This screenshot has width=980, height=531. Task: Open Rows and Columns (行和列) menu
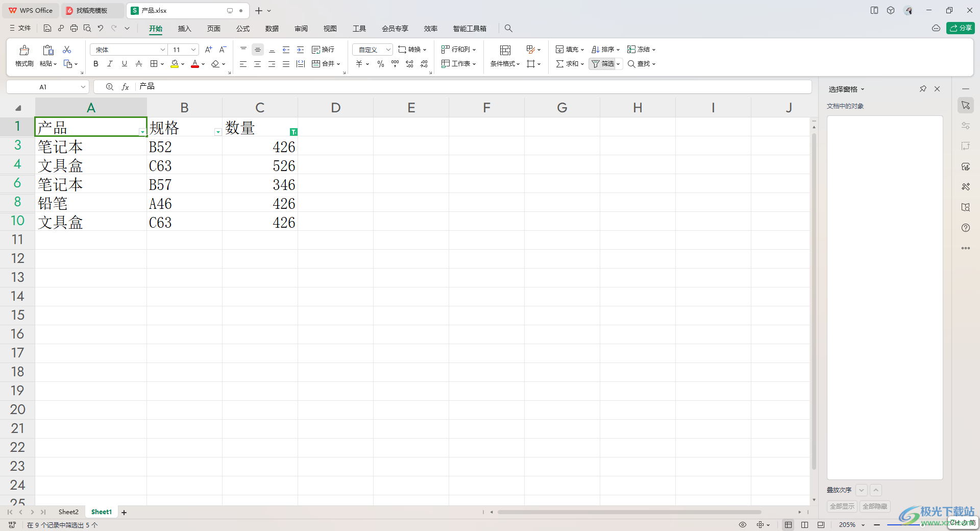(459, 50)
